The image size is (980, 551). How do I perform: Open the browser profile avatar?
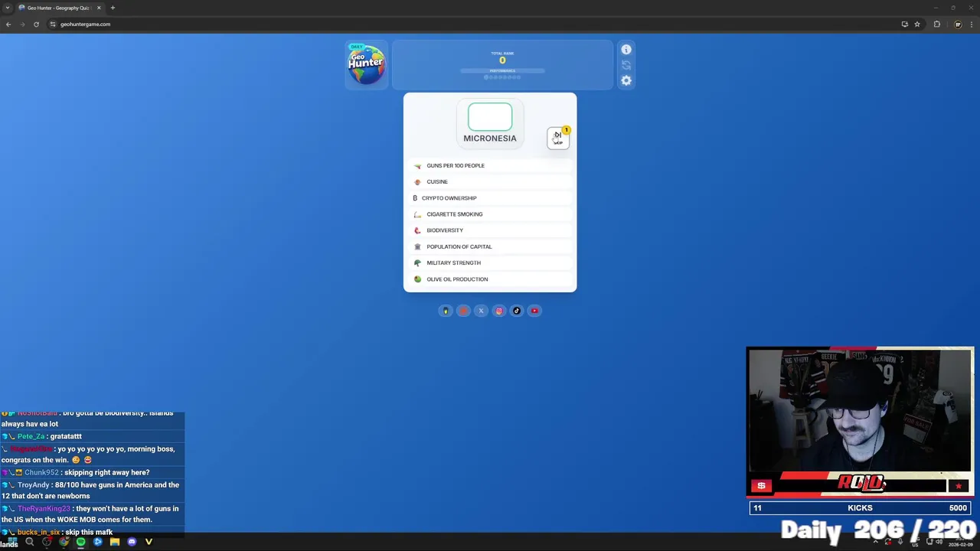click(957, 24)
